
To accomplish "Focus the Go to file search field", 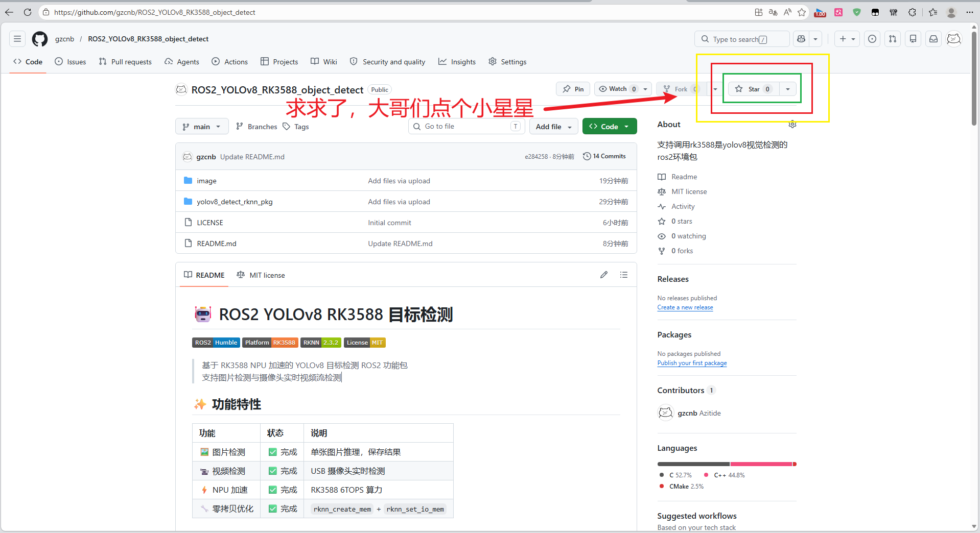I will pyautogui.click(x=466, y=127).
